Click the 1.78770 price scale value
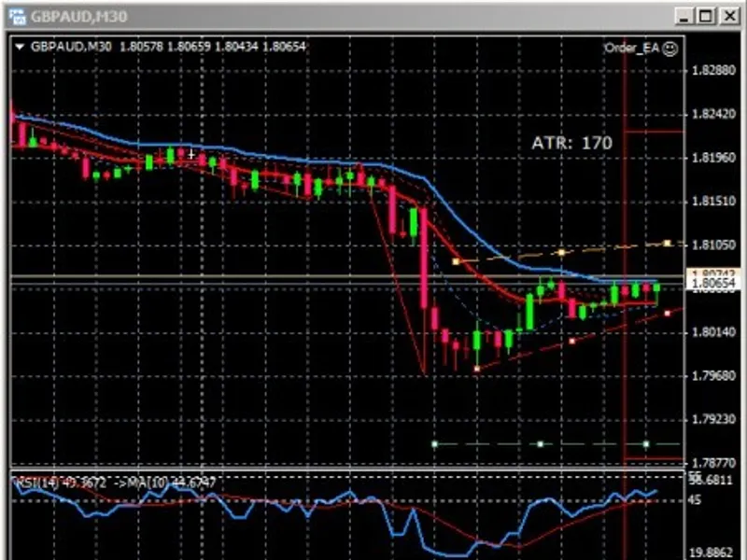 click(713, 462)
